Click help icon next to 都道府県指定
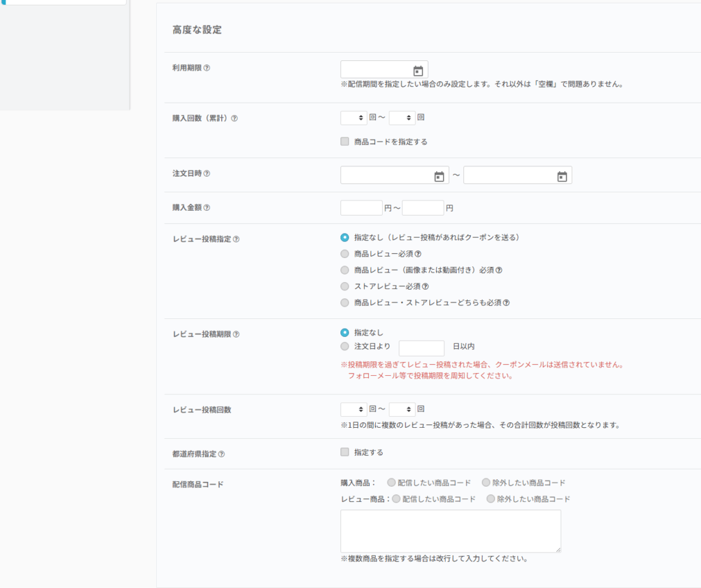The height and width of the screenshot is (588, 701). (221, 454)
